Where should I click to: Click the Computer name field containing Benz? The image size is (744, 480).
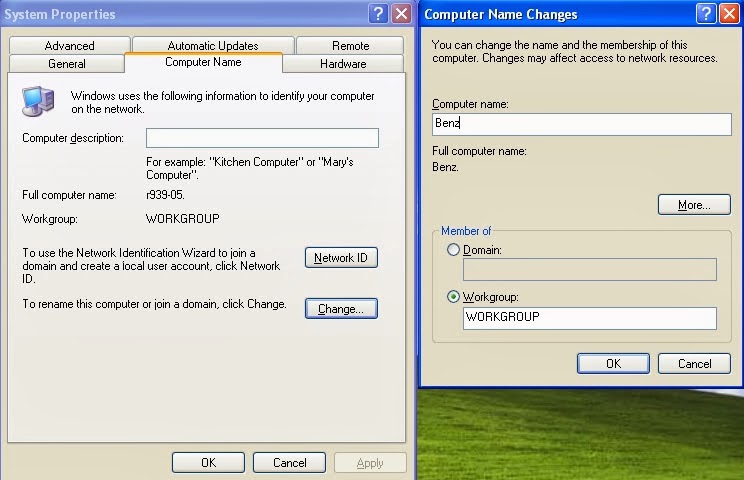click(582, 124)
